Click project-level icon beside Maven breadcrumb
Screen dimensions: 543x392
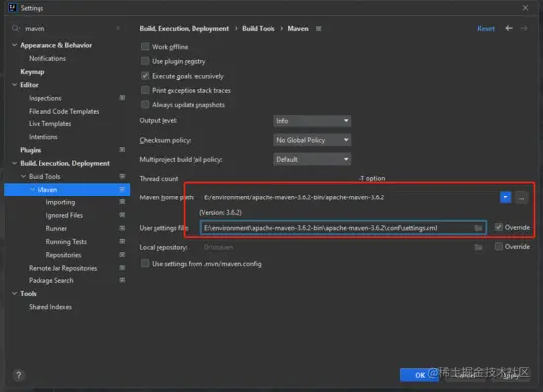pos(318,28)
